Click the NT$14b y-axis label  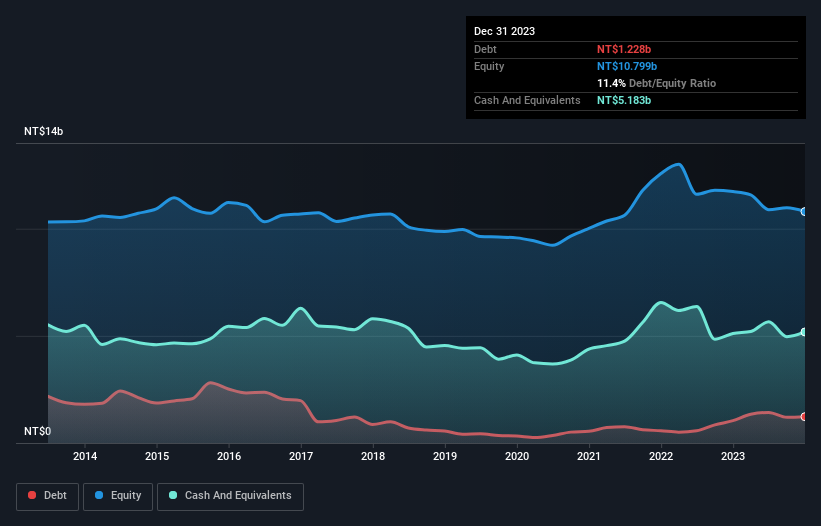coord(43,131)
